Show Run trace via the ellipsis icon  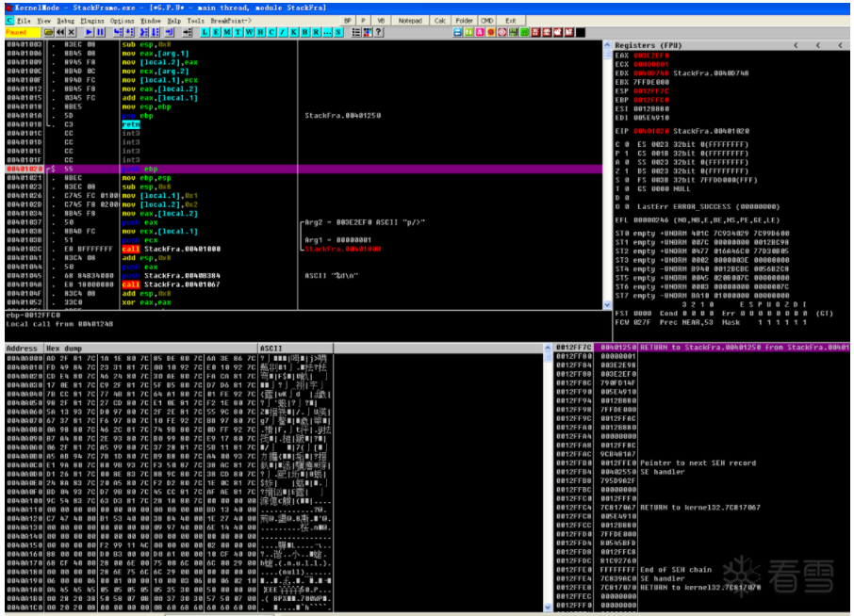327,33
